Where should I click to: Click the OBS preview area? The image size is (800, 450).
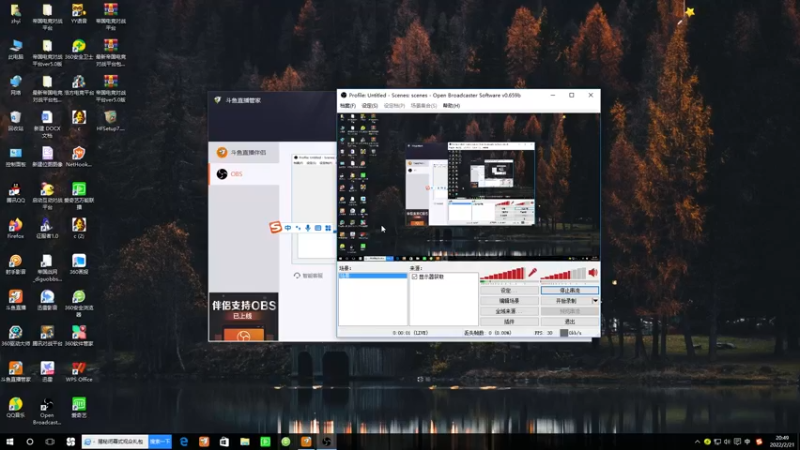click(x=468, y=187)
